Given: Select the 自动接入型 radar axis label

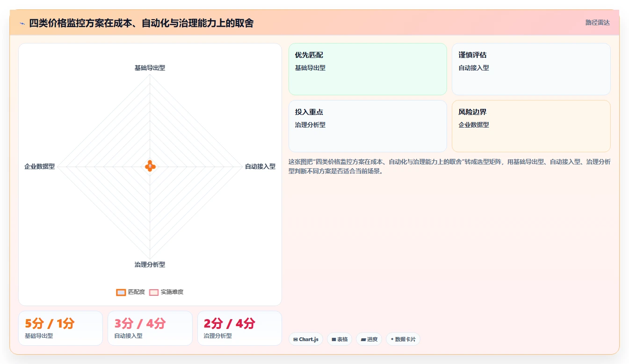Looking at the screenshot, I should pos(260,166).
